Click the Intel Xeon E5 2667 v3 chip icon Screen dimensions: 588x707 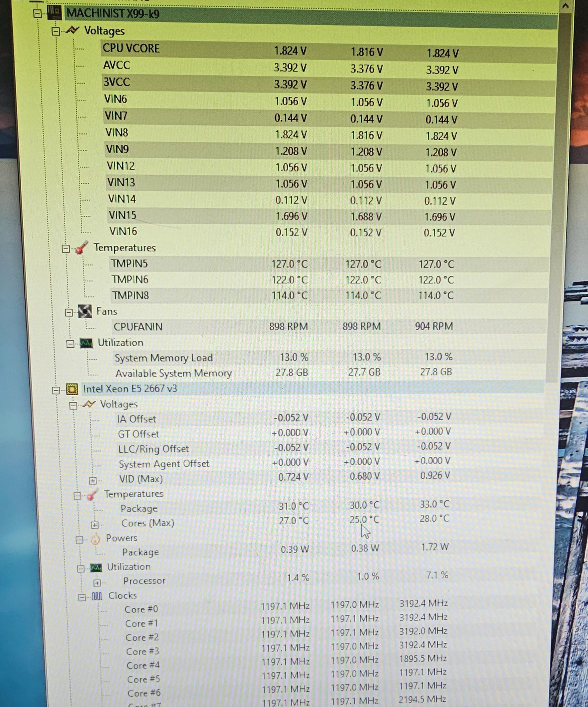point(72,389)
